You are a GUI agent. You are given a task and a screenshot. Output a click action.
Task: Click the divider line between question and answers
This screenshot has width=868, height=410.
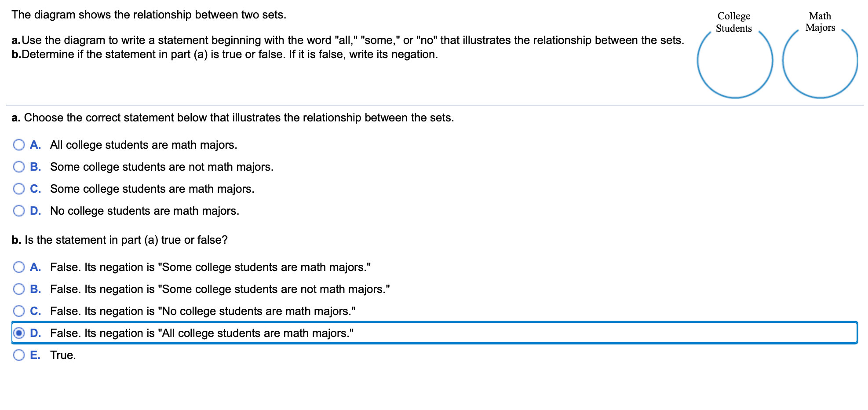(x=433, y=104)
